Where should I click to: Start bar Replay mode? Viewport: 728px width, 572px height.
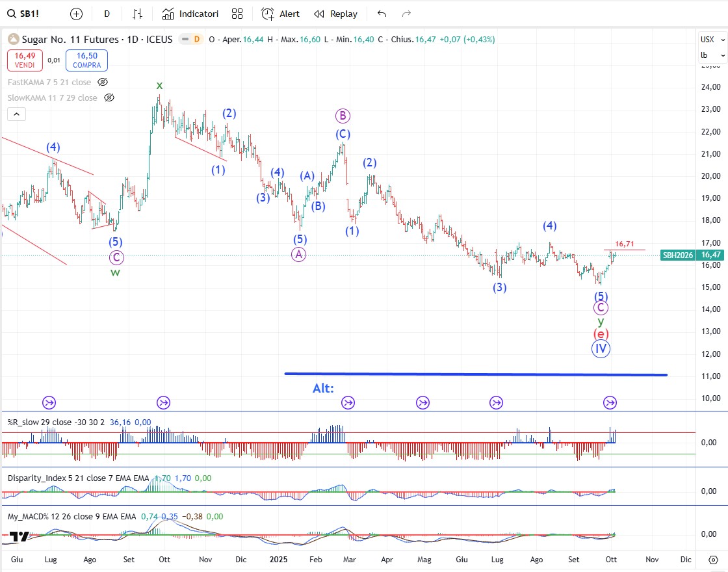tap(335, 14)
